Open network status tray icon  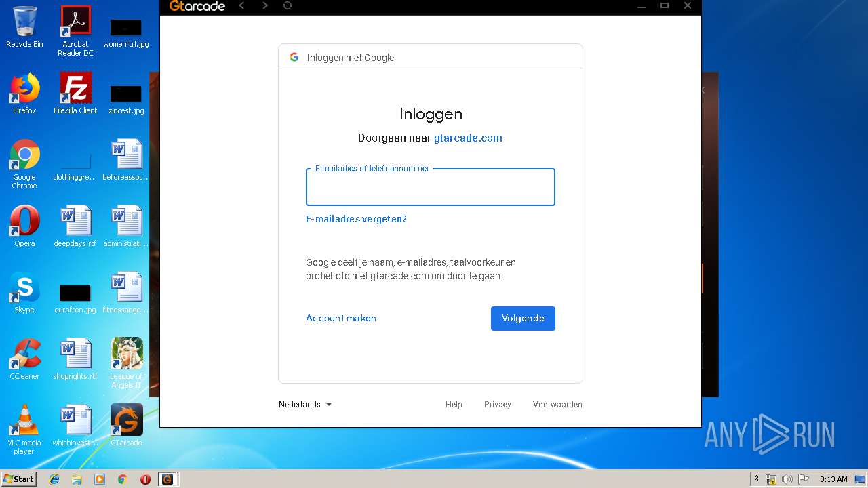[x=771, y=479]
